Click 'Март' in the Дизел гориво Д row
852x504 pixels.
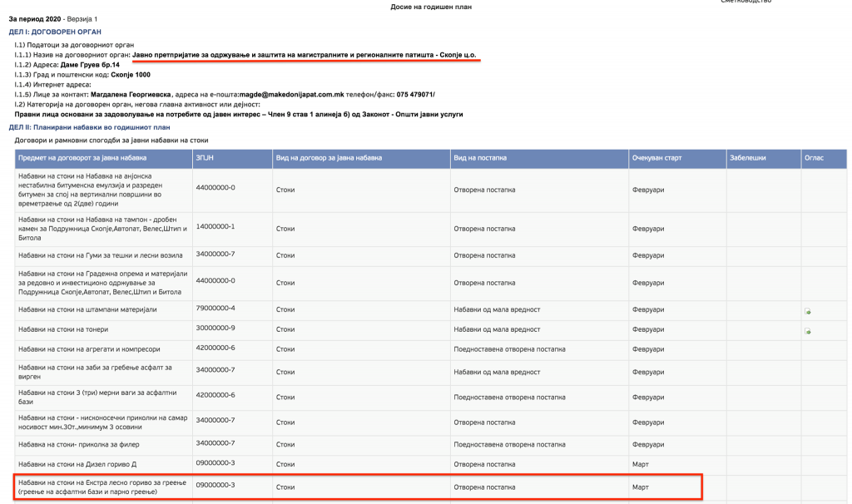[640, 464]
